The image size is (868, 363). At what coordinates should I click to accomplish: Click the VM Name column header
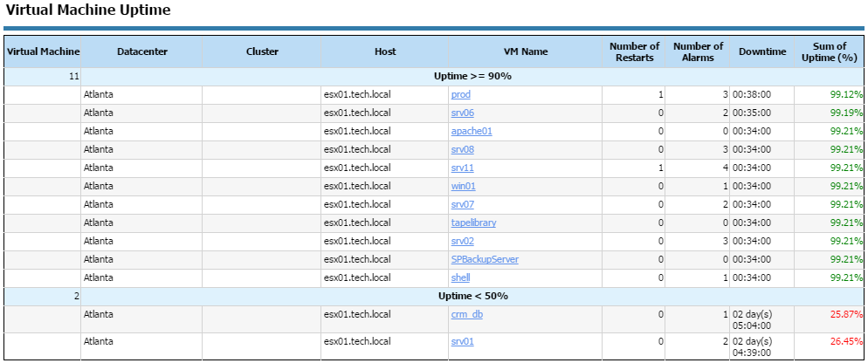click(x=526, y=51)
